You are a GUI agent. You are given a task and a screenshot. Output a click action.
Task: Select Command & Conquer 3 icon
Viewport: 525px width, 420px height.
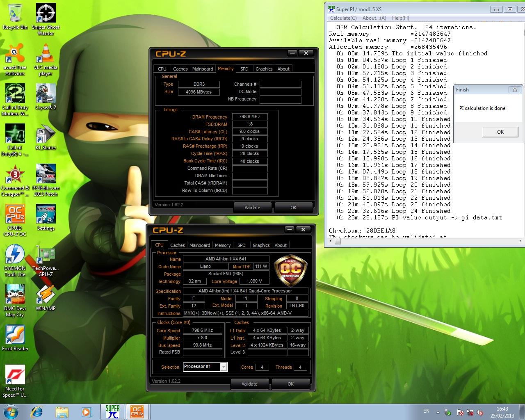point(15,180)
